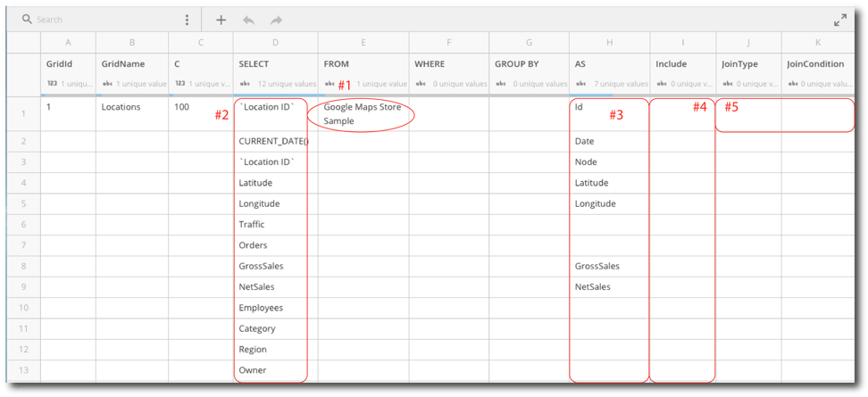Viewport: 868px width, 397px height.
Task: Undo the last action
Action: coord(249,20)
